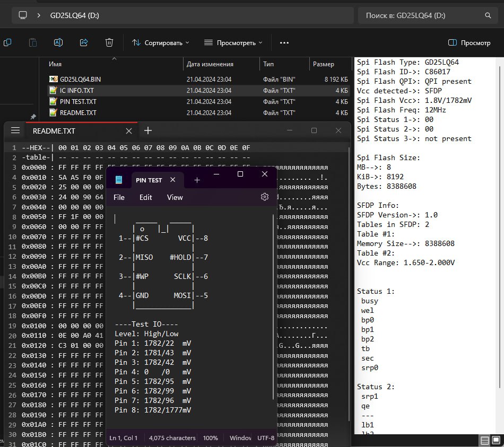Open the View menu in PIN TEST
504x447 pixels.
coord(175,197)
